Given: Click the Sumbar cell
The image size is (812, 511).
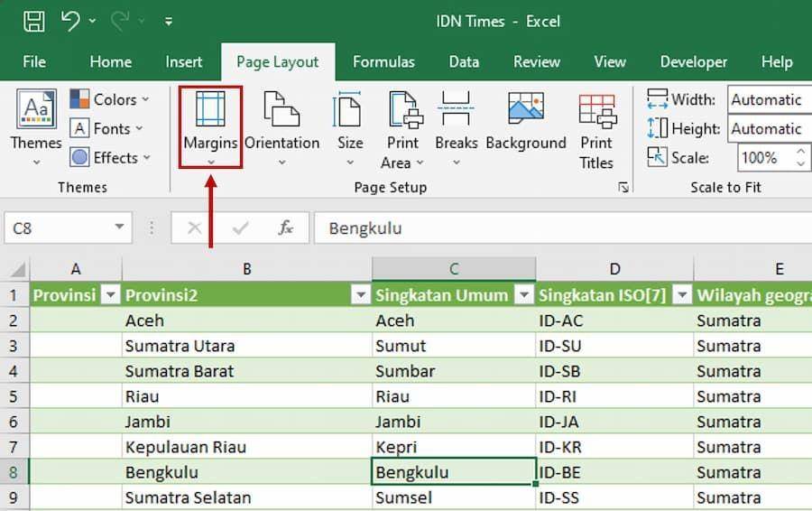Looking at the screenshot, I should coord(454,371).
